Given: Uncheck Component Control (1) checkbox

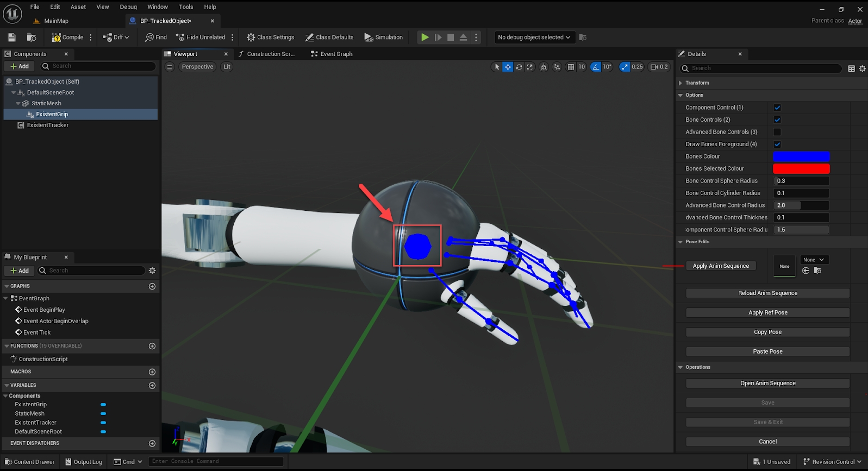Looking at the screenshot, I should [777, 108].
